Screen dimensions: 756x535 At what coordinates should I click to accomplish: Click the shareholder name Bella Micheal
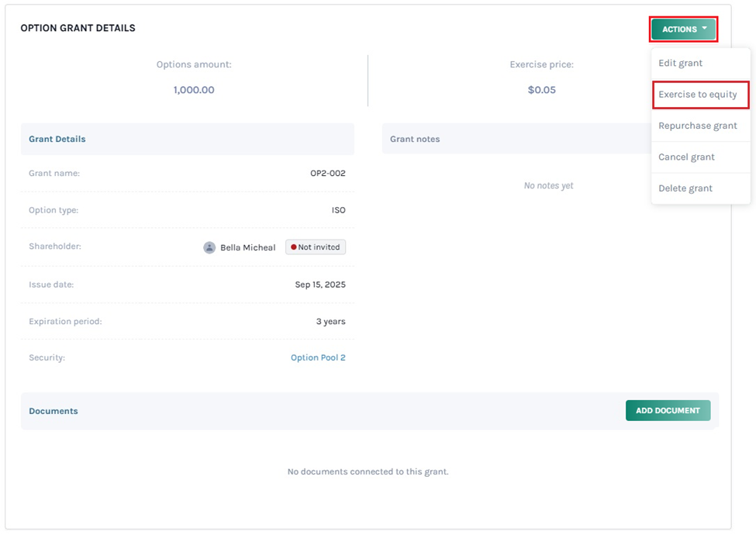pyautogui.click(x=247, y=247)
